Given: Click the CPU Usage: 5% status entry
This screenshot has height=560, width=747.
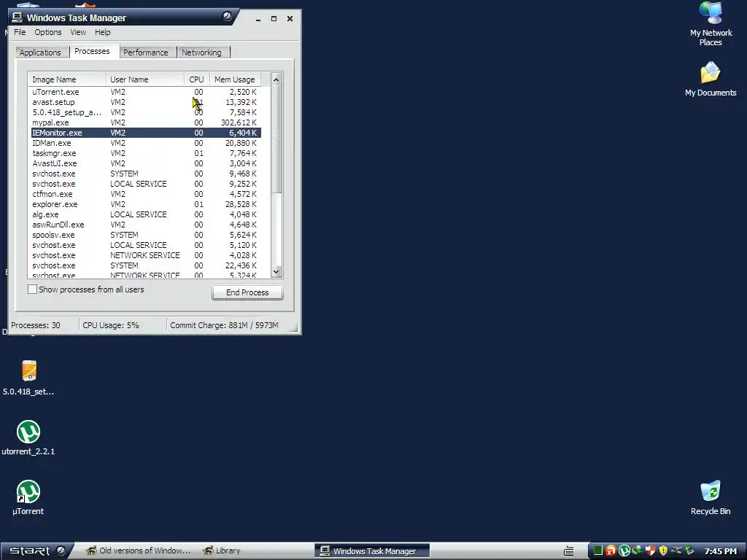Looking at the screenshot, I should pos(111,325).
